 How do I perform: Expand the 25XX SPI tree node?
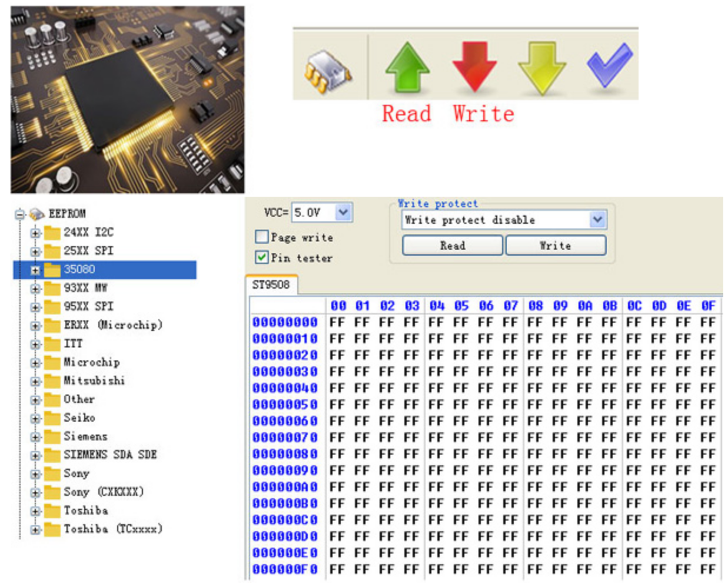click(x=35, y=251)
